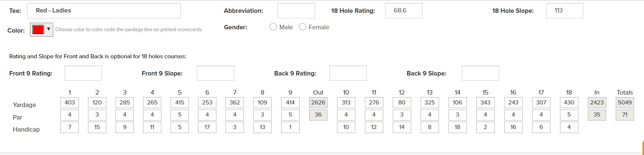Screen dimensions: 644x155
Task: Select the Female gender radio button
Action: click(303, 27)
